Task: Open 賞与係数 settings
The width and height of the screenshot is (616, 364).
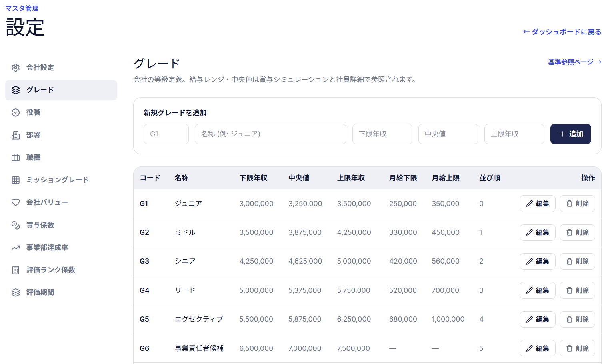Action: point(61,225)
